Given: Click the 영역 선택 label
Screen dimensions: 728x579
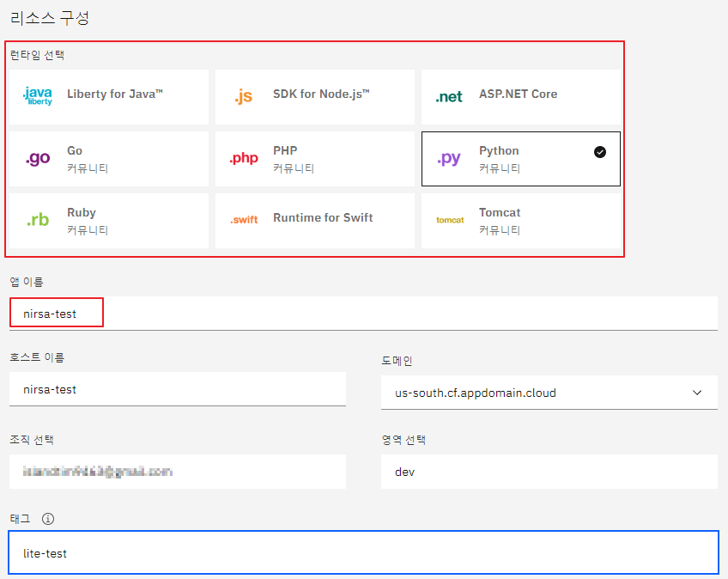Looking at the screenshot, I should click(403, 440).
